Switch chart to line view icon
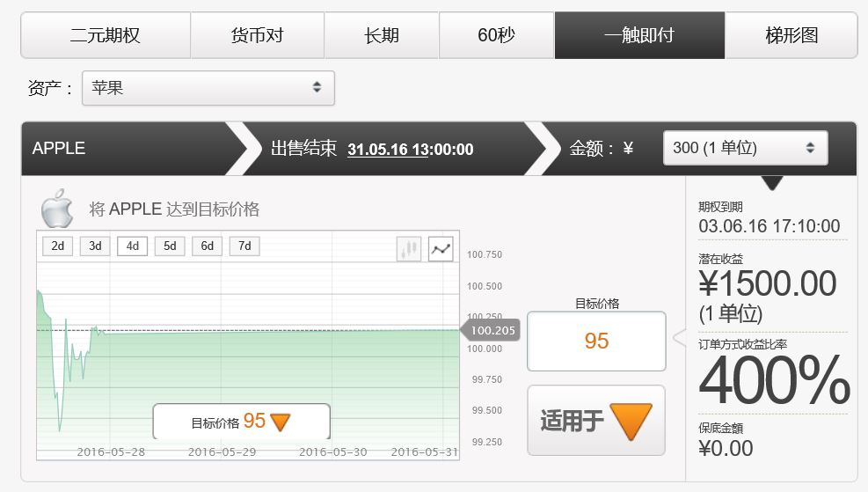Viewport: 868px width, 492px height. coord(441,249)
